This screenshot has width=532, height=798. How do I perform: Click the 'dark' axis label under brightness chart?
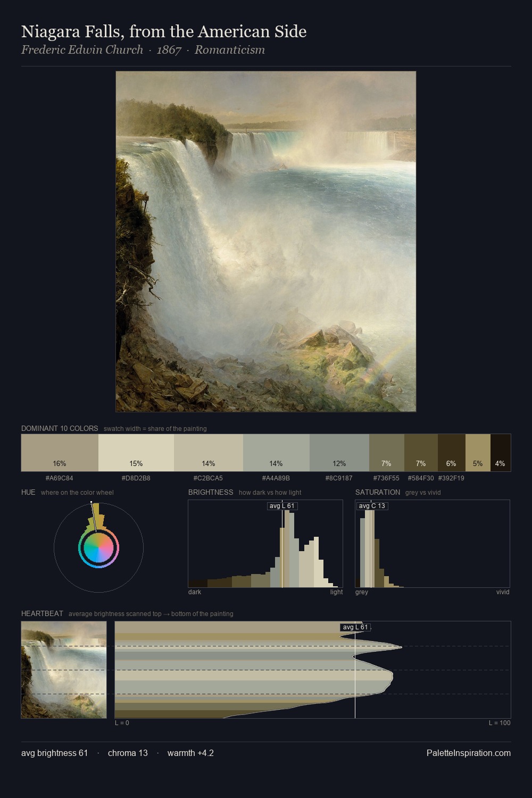tap(195, 592)
